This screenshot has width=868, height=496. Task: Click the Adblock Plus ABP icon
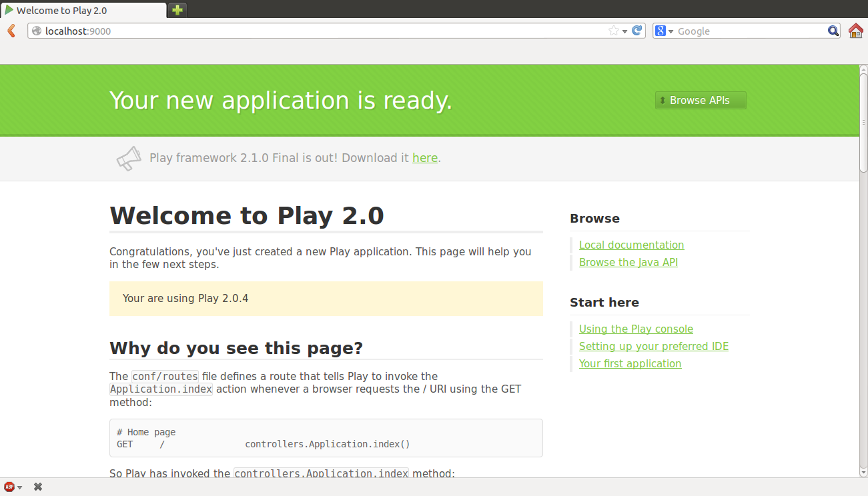(x=9, y=487)
